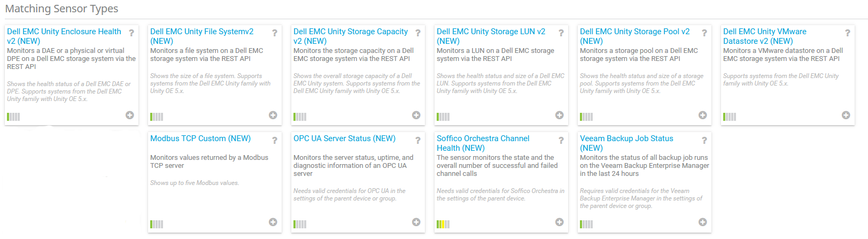Show help for Dell EMC Unity Storage Pool v2
868x239 pixels.
tap(704, 33)
